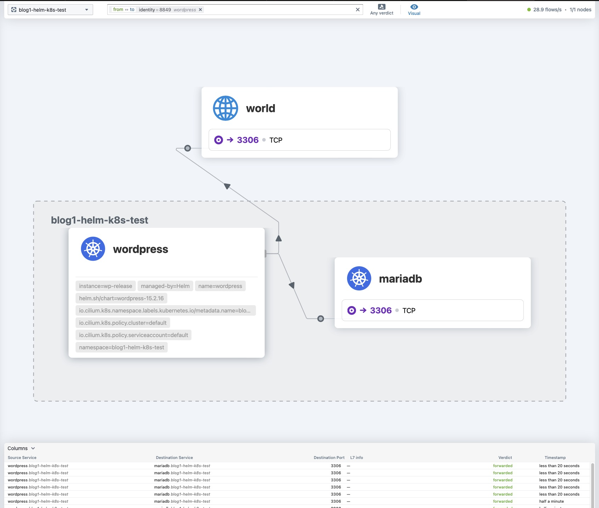Select the wordpress service card title
Viewport: 599px width, 508px height.
(x=141, y=249)
